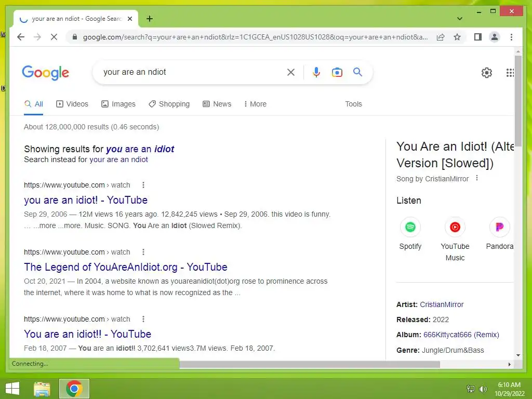
Task: Select the All results tab
Action: [x=34, y=104]
